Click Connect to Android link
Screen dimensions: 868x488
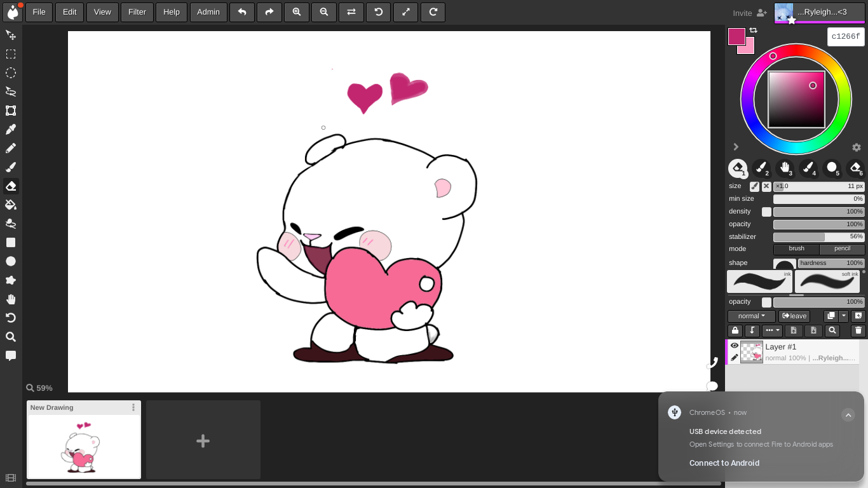tap(724, 463)
